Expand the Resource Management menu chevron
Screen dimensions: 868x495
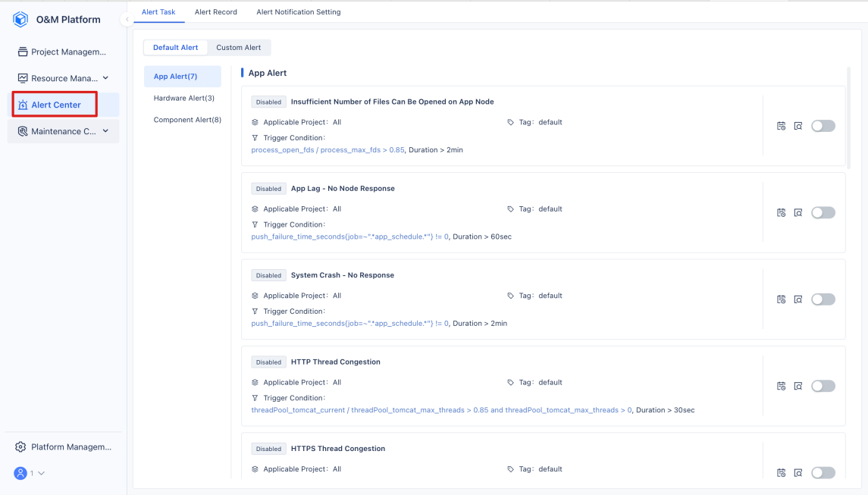click(x=105, y=78)
